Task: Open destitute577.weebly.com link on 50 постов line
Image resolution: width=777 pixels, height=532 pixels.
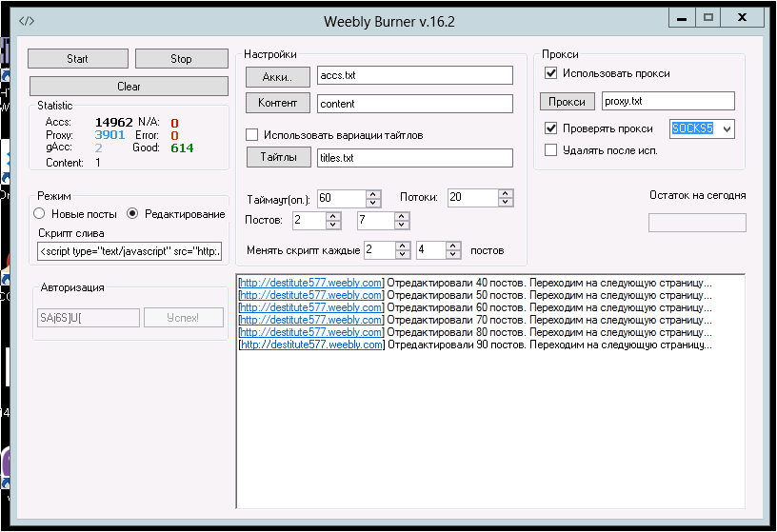Action: click(311, 295)
